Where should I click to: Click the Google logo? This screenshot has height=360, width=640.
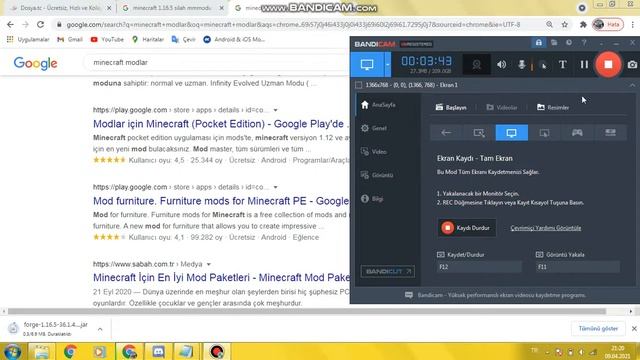[x=35, y=63]
